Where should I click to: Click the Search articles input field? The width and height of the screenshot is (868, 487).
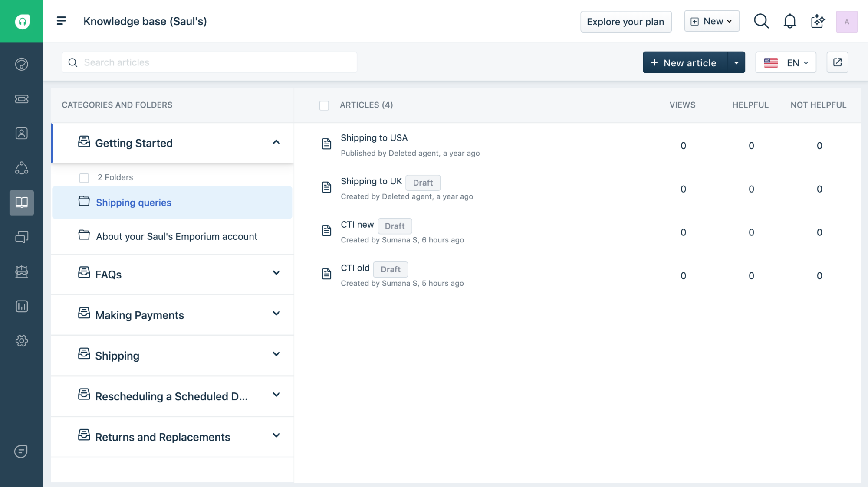tap(209, 62)
